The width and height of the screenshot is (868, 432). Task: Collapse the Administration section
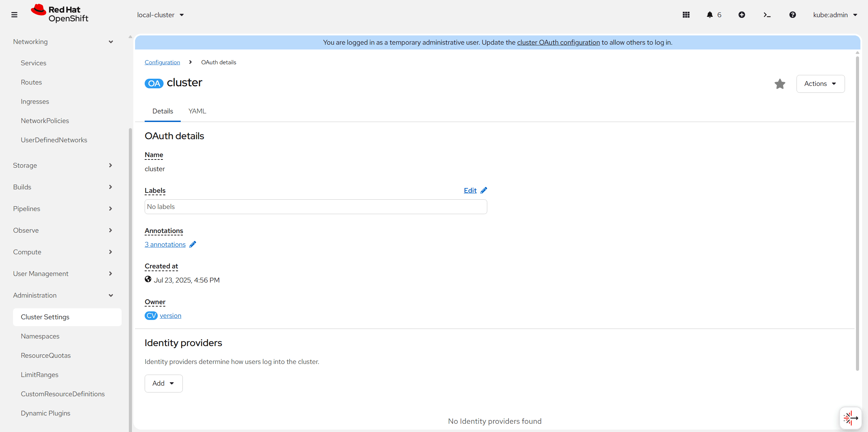point(63,295)
